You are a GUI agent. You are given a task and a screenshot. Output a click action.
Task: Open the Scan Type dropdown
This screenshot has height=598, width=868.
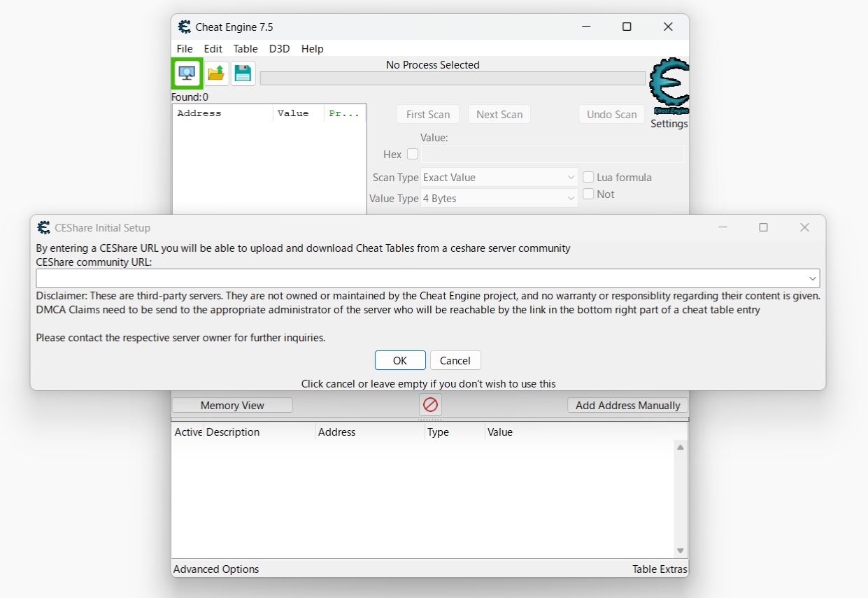(x=499, y=178)
